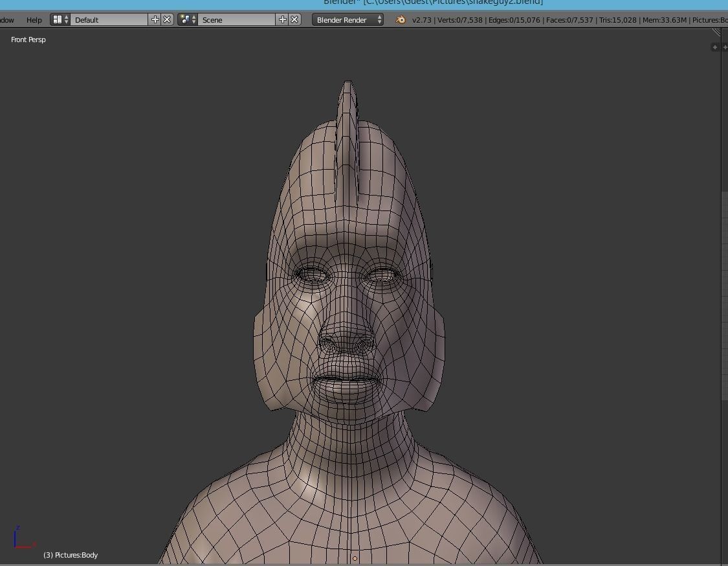Click the Front Persp view label
The height and width of the screenshot is (566, 728).
(28, 40)
